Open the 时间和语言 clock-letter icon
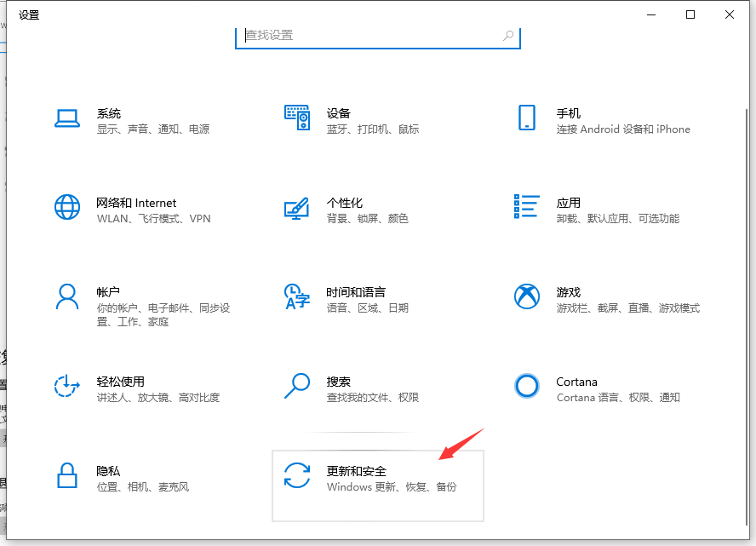 [x=297, y=296]
